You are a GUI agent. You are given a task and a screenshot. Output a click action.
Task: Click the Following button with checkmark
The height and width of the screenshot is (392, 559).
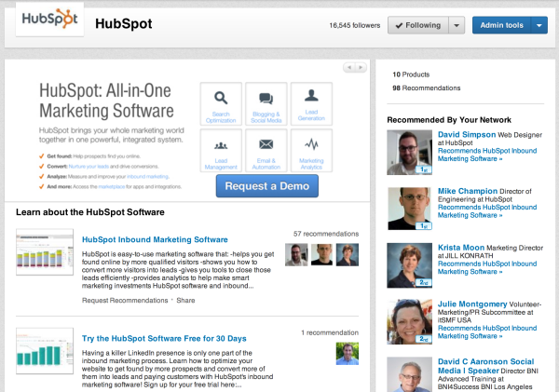(x=417, y=25)
